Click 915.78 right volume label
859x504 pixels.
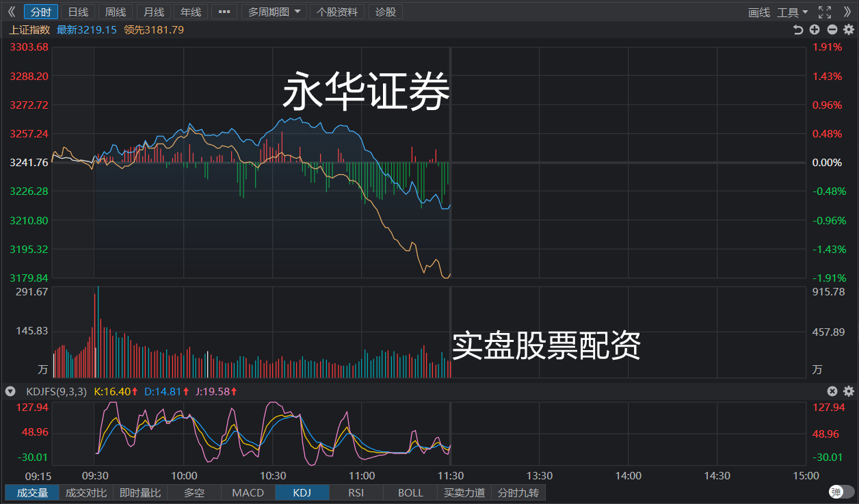click(828, 291)
